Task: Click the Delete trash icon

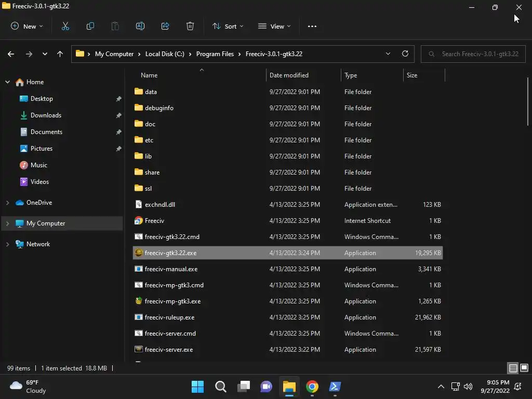Action: [190, 26]
